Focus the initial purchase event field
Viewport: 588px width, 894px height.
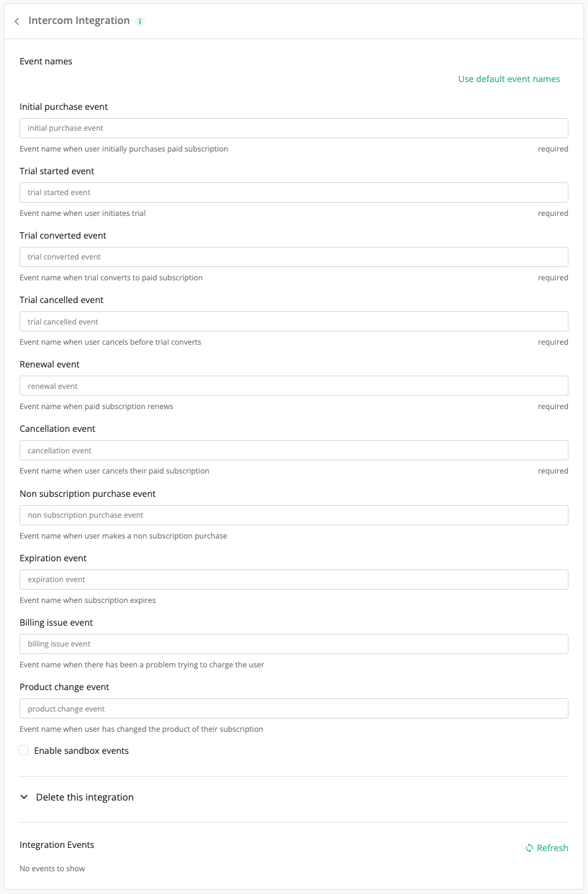(294, 128)
